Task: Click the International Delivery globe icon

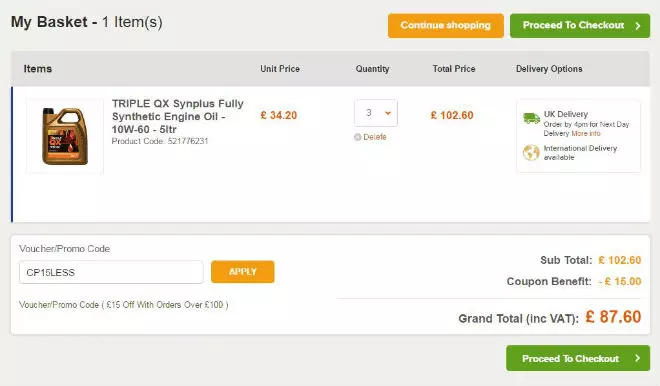Action: point(531,152)
